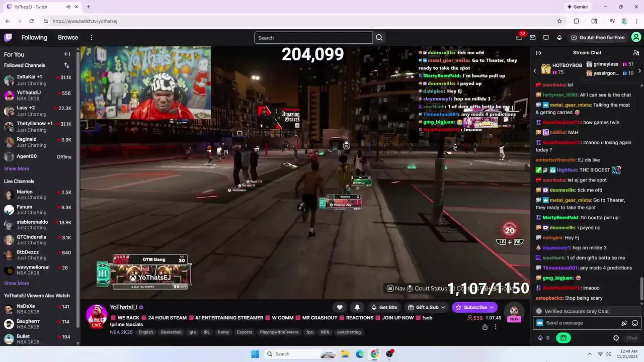Select the PlayingwithViewers tag

pos(279,332)
